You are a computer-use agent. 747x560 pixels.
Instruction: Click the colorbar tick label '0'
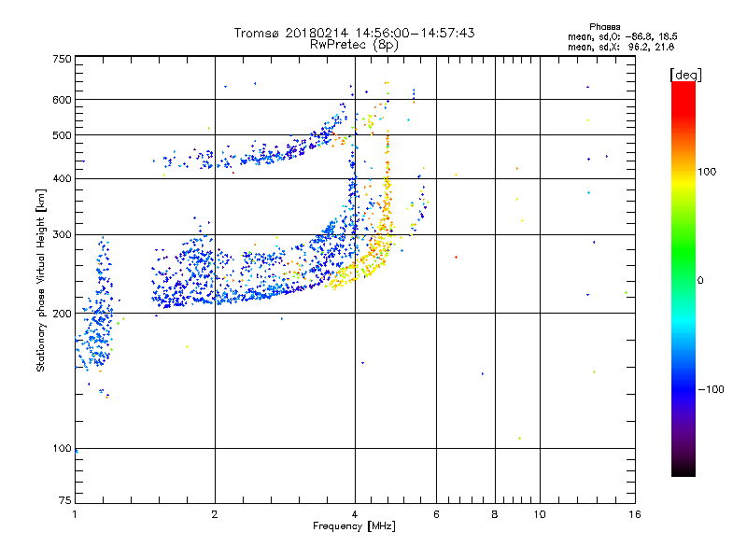click(700, 281)
